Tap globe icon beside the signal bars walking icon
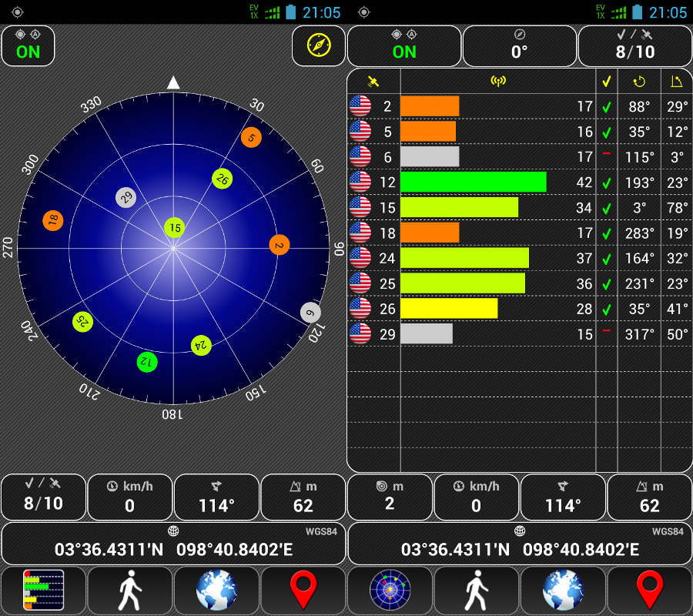The height and width of the screenshot is (616, 693). click(216, 591)
